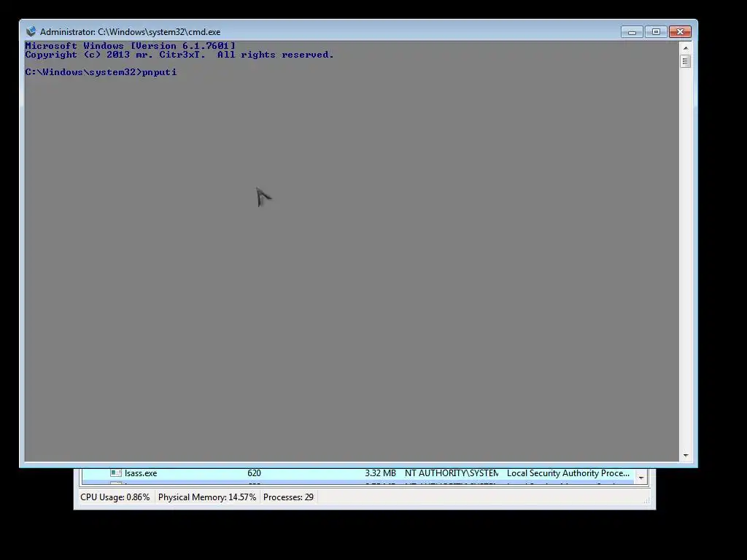Click the cmd vertical scrollbar thumb

(686, 61)
